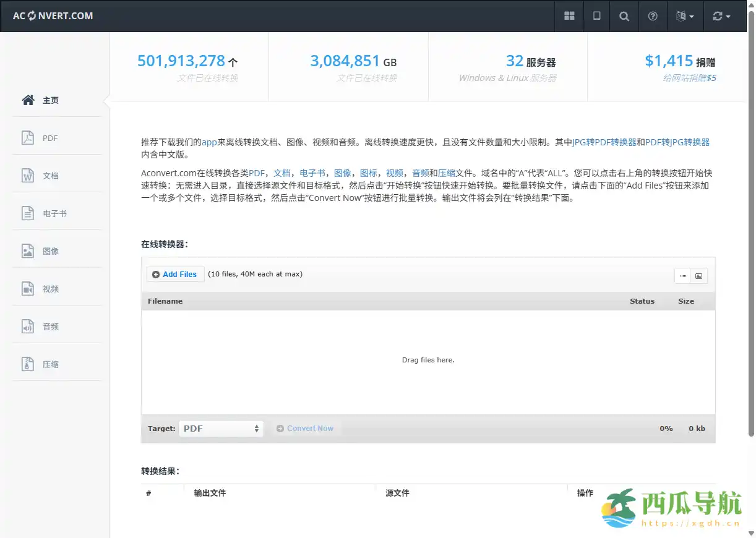756x538 pixels.
Task: Go to 主页 in the sidebar menu
Action: pyautogui.click(x=49, y=100)
